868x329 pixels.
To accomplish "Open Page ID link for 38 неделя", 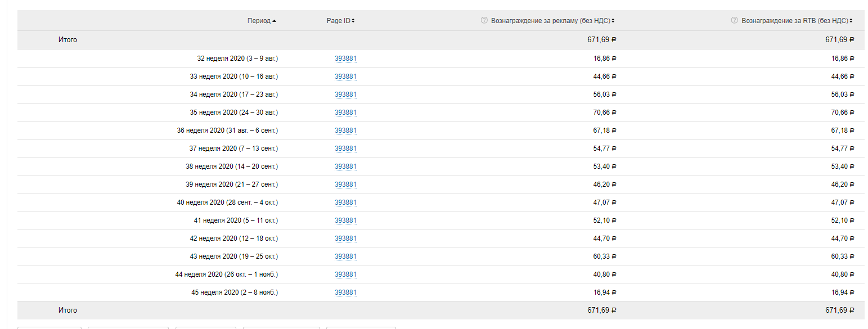I will (345, 166).
